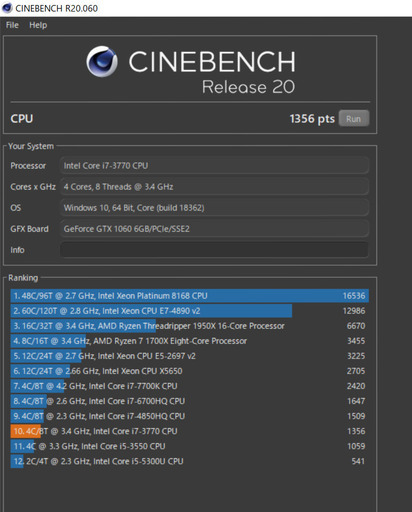Select the Xeon X5650 ranking entry
Image resolution: width=412 pixels, height=512 pixels.
tap(189, 371)
